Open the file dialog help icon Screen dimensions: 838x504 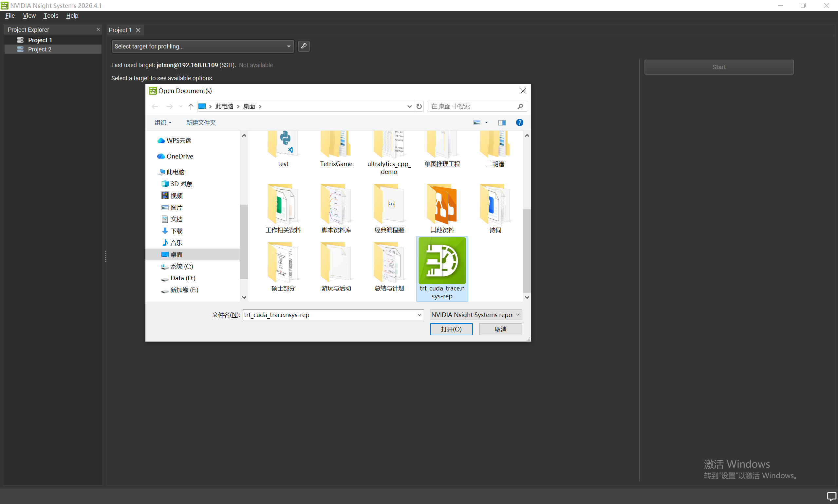point(519,122)
